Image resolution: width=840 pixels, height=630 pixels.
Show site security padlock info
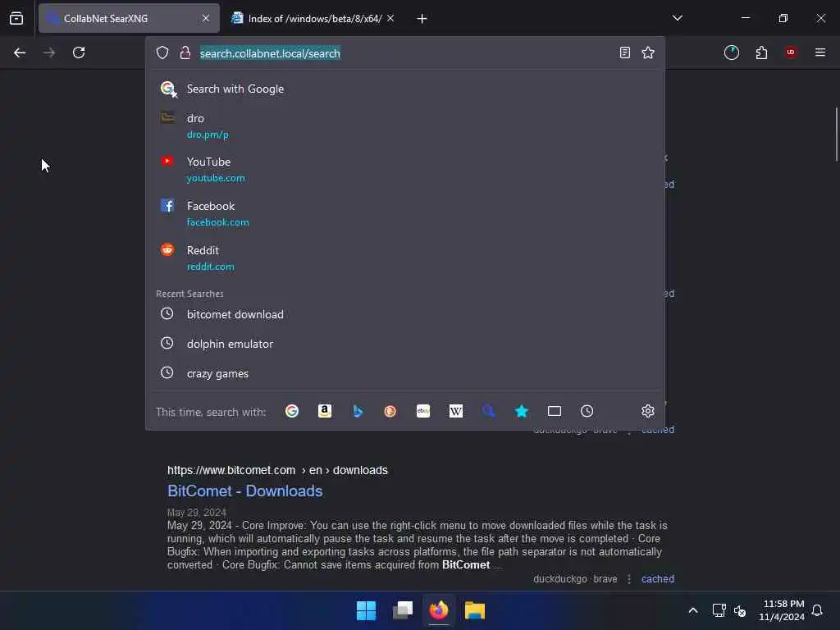point(185,52)
